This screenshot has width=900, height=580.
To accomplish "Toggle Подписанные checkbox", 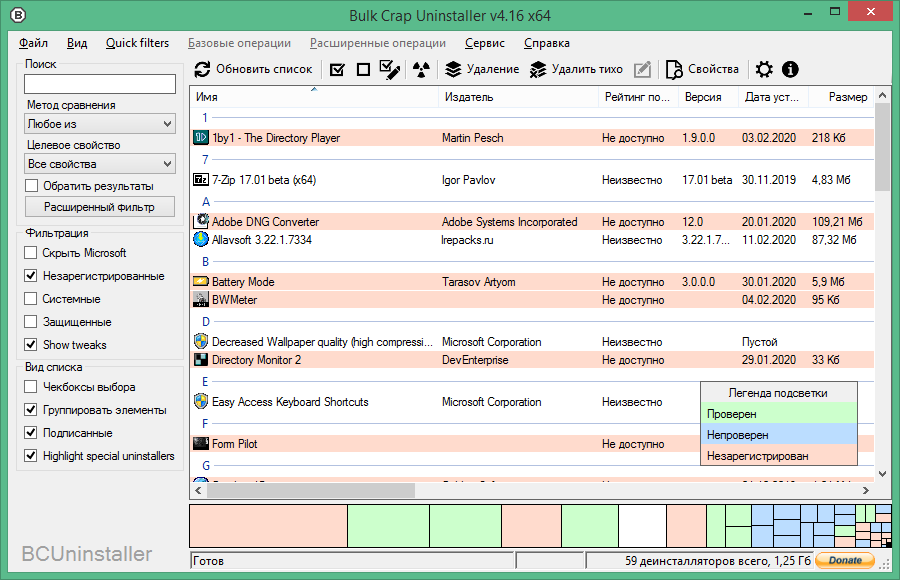I will (x=31, y=433).
